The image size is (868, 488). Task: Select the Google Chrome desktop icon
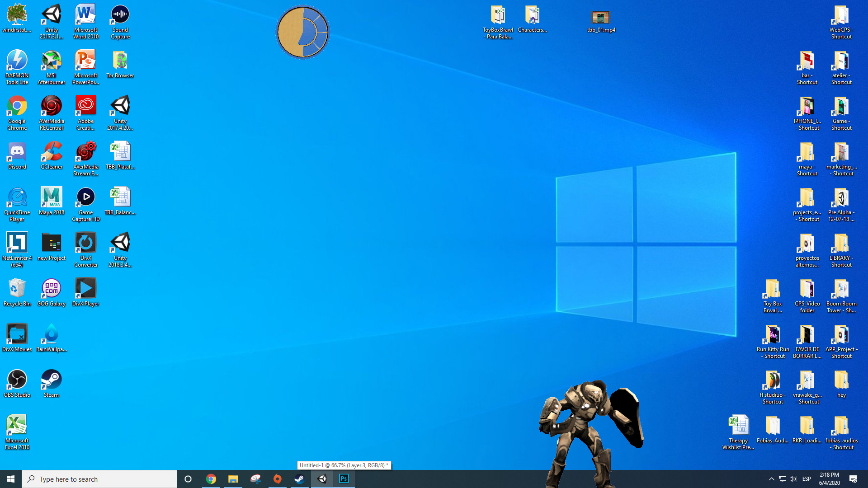[17, 113]
